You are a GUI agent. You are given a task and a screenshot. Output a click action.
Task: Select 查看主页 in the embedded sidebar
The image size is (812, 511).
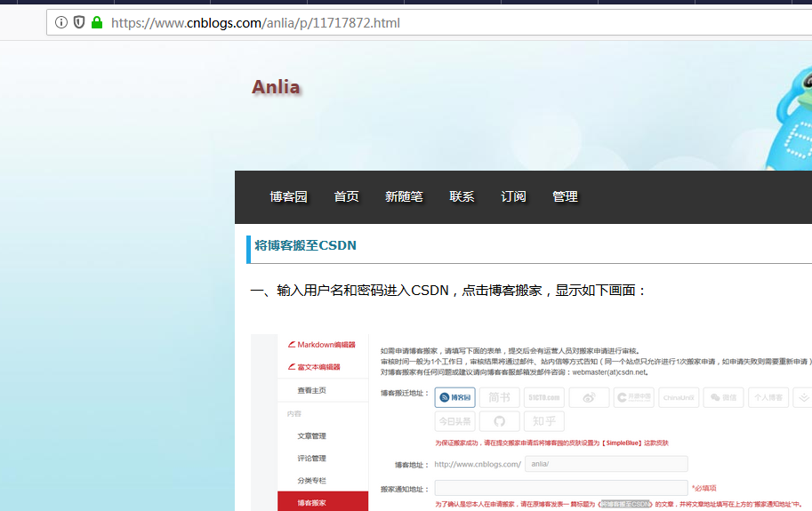(x=312, y=390)
